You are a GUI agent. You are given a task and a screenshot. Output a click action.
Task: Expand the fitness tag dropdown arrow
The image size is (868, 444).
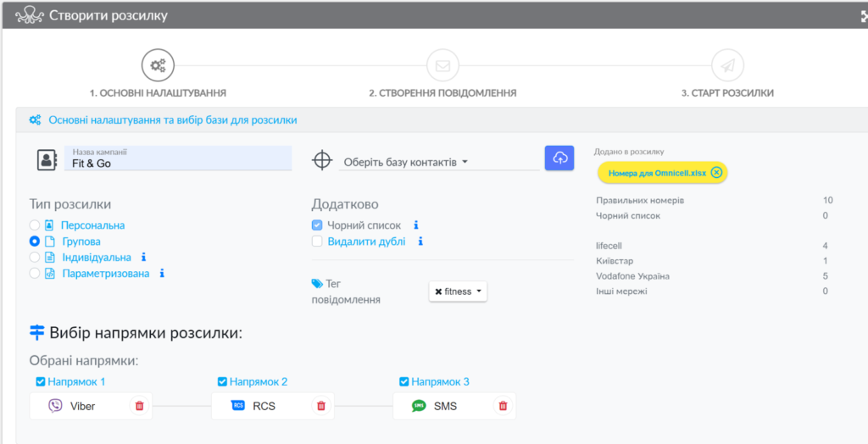pos(478,291)
